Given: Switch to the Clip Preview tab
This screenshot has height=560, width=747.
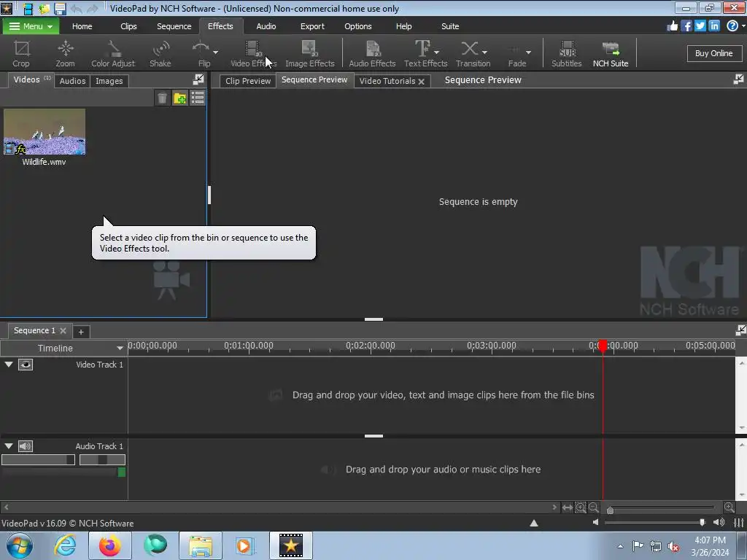Looking at the screenshot, I should point(248,81).
